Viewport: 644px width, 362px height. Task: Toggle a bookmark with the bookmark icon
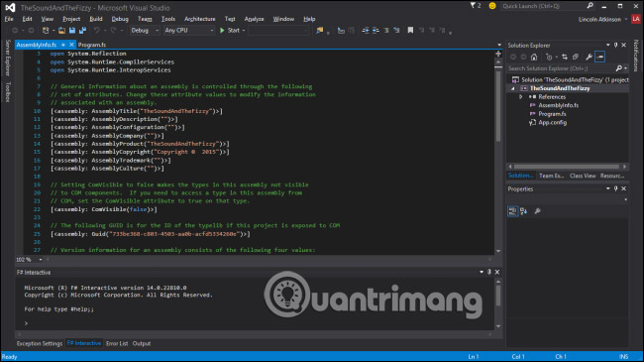(410, 30)
